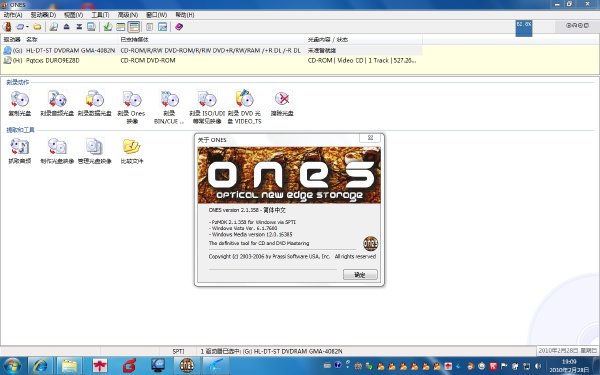Viewport: 600px width, 375px height.
Task: Open Windows Explorer folder taskbar icon
Action: (69, 366)
